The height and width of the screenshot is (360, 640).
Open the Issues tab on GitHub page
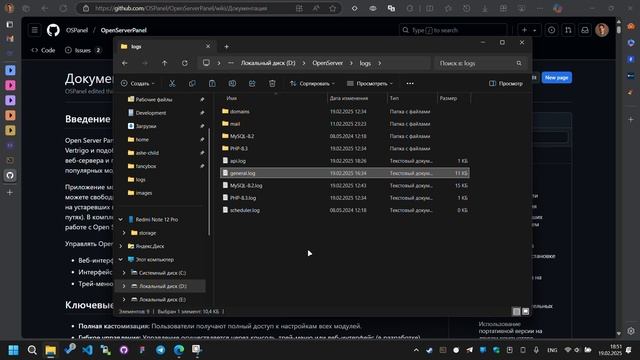click(x=83, y=50)
